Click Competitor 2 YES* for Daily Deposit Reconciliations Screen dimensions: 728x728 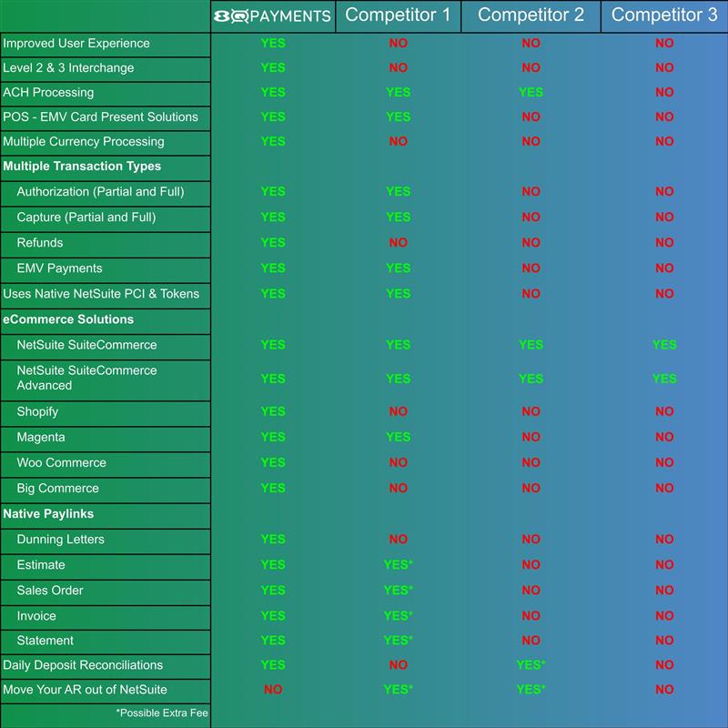coord(531,665)
